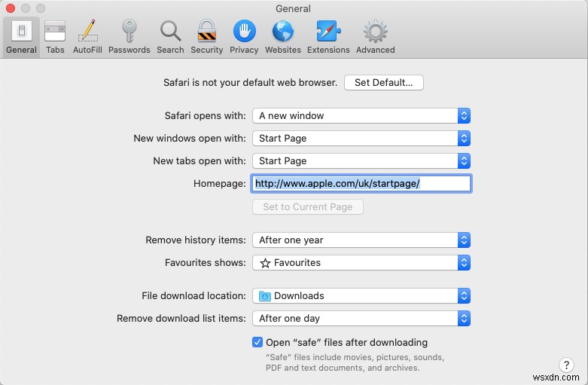Select the General preferences tab
Screen dimensions: 588x385
pyautogui.click(x=21, y=36)
